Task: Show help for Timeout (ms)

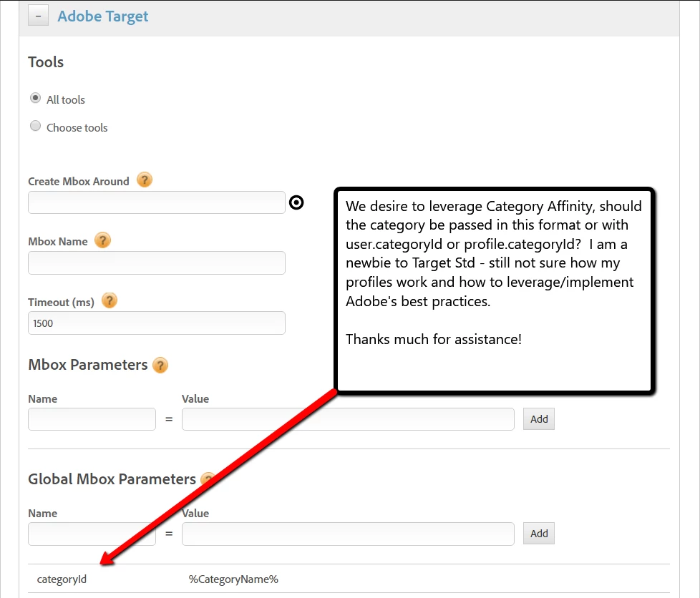Action: click(110, 300)
